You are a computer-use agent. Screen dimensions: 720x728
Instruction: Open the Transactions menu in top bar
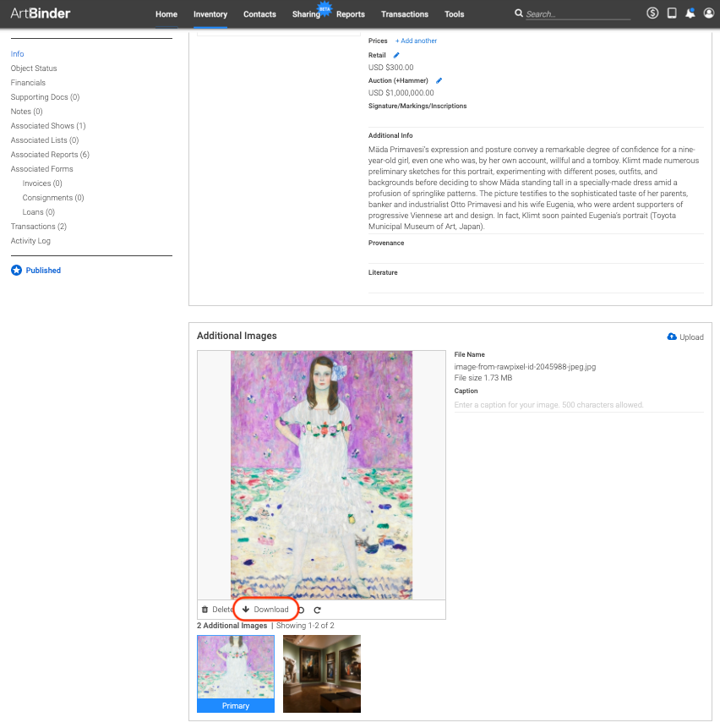click(405, 14)
